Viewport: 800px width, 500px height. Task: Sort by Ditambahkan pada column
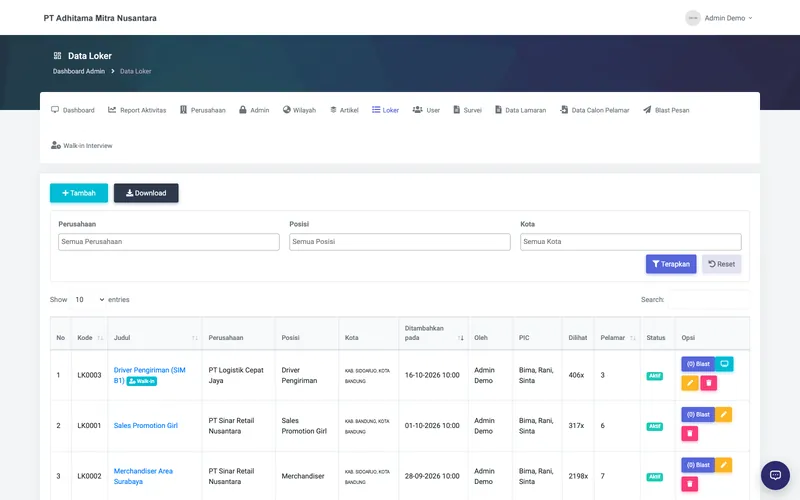(x=434, y=333)
